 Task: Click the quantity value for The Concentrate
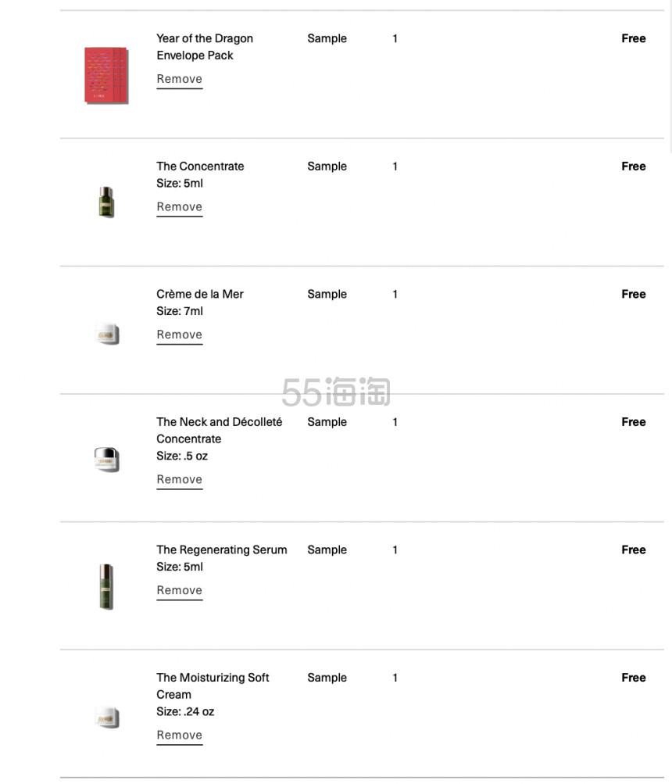(395, 166)
